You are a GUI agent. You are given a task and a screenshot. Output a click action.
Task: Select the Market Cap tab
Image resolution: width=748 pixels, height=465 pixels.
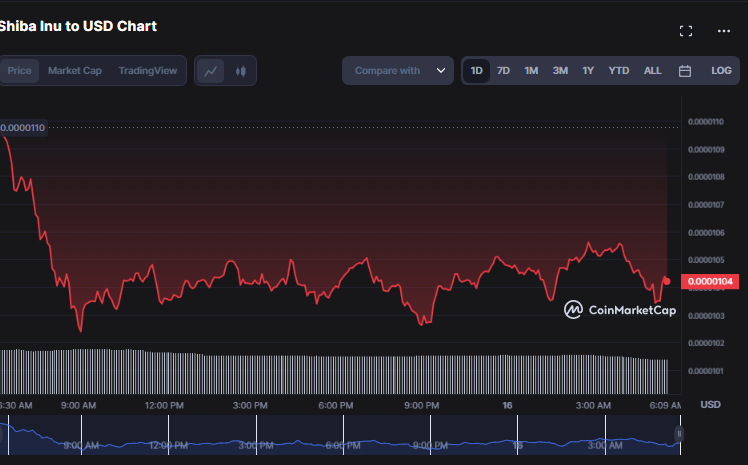tap(75, 71)
